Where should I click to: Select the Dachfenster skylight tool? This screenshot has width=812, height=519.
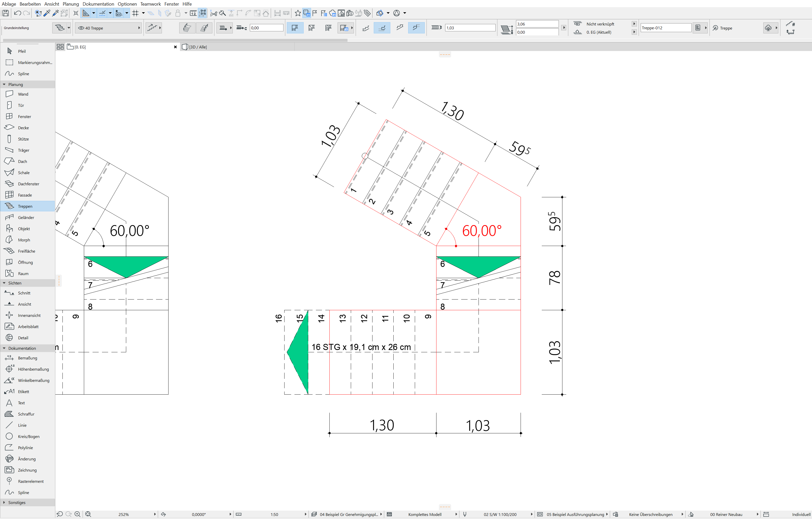28,184
